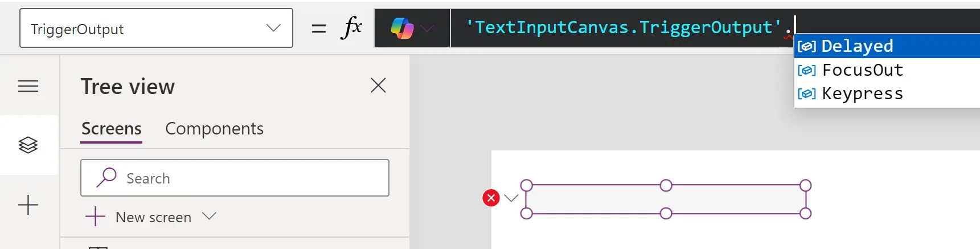Pick Keypress in the suggestion list
Viewport: 980px width, 249px height.
coord(862,93)
